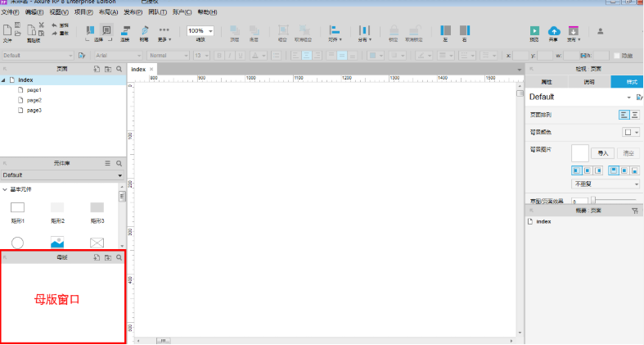Image resolution: width=644 pixels, height=345 pixels.
Task: Close the index canvas tab
Action: point(151,69)
